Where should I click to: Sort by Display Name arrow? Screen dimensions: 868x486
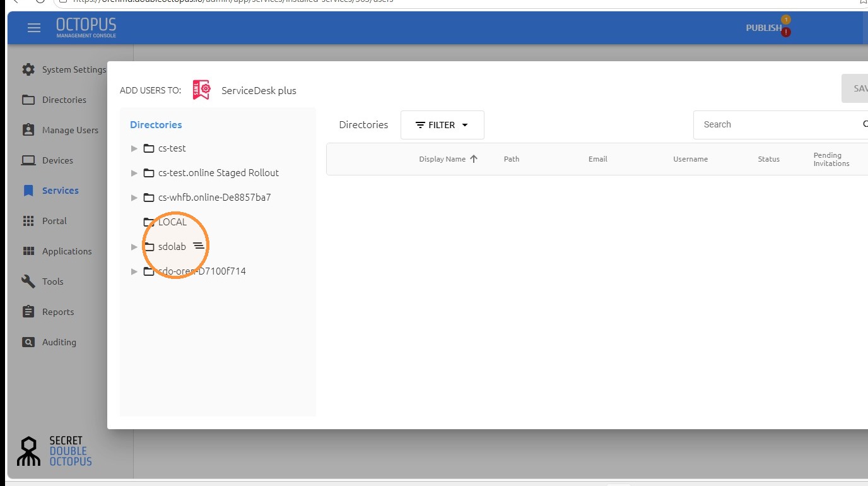pos(474,159)
